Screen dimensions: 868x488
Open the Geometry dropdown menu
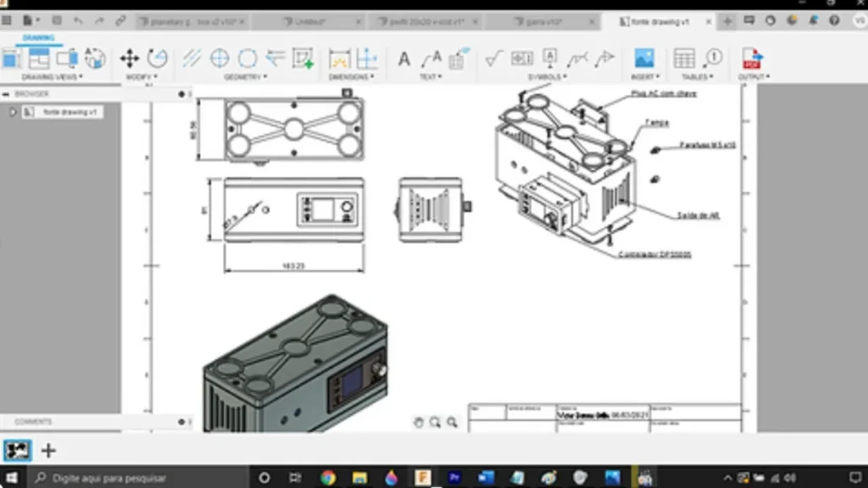(x=245, y=77)
